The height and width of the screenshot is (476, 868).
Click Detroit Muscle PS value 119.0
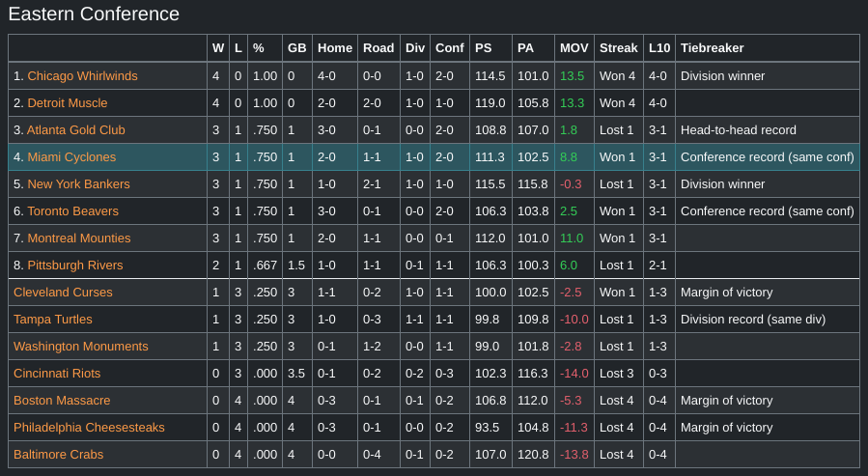click(490, 103)
